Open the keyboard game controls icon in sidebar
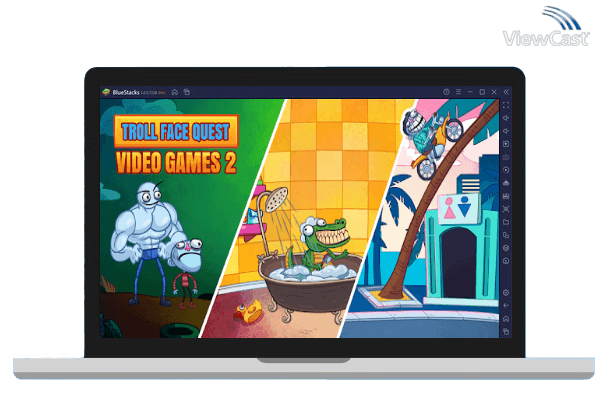This screenshot has height=414, width=602. click(506, 157)
